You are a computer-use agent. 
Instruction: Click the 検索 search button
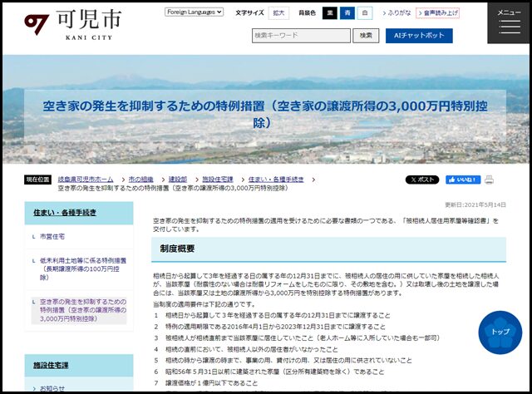tap(366, 36)
